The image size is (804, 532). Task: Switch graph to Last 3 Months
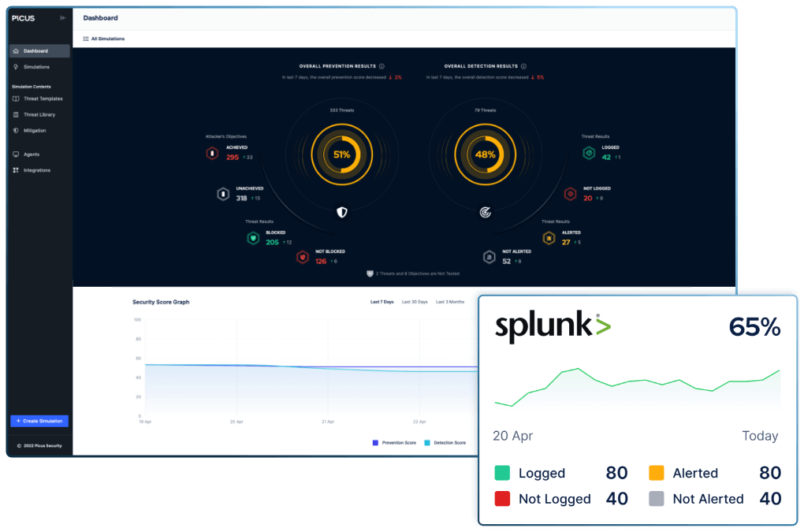tap(450, 302)
